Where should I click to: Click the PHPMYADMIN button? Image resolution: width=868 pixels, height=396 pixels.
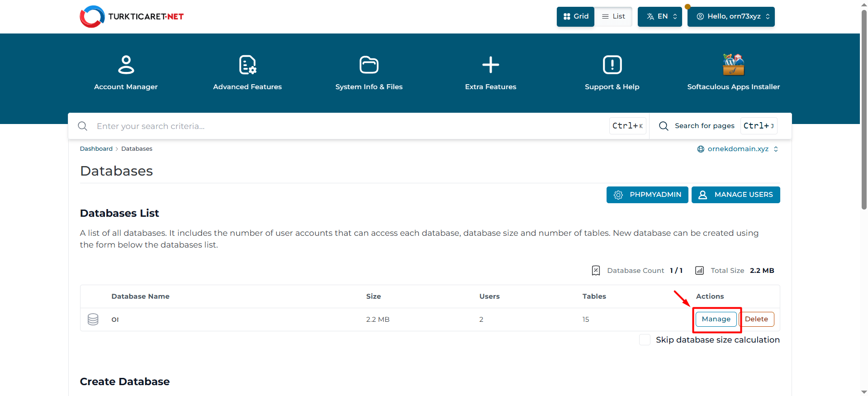coord(647,195)
